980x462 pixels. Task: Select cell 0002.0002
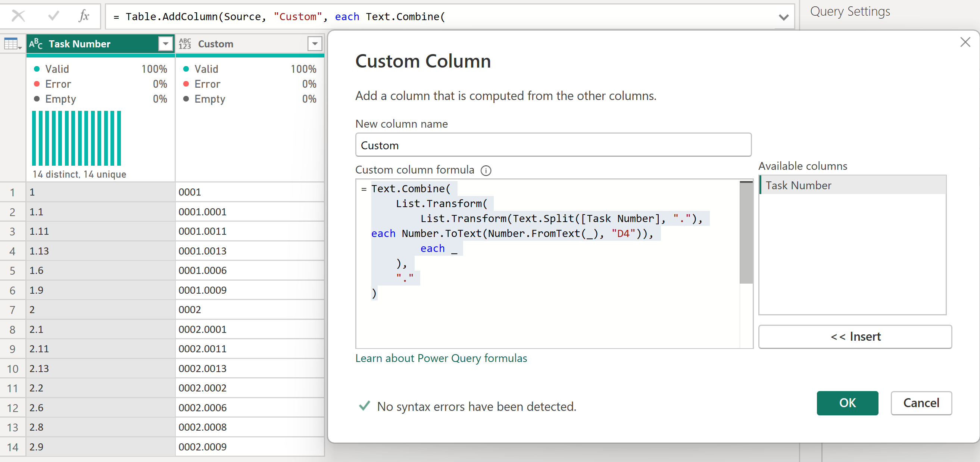[250, 388]
